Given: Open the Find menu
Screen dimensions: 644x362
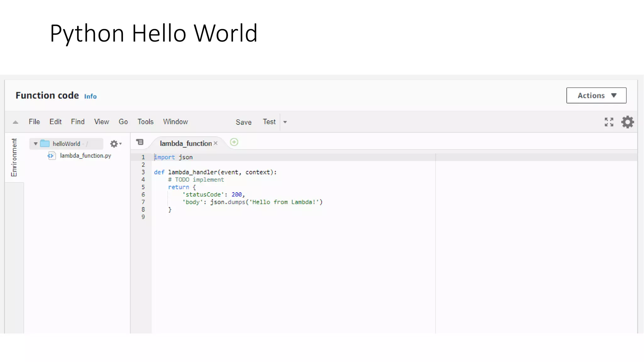Looking at the screenshot, I should click(x=78, y=122).
